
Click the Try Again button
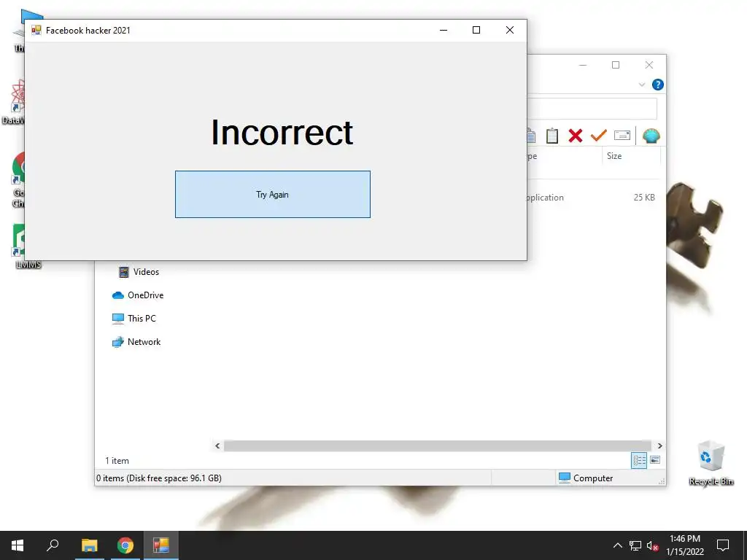(273, 194)
